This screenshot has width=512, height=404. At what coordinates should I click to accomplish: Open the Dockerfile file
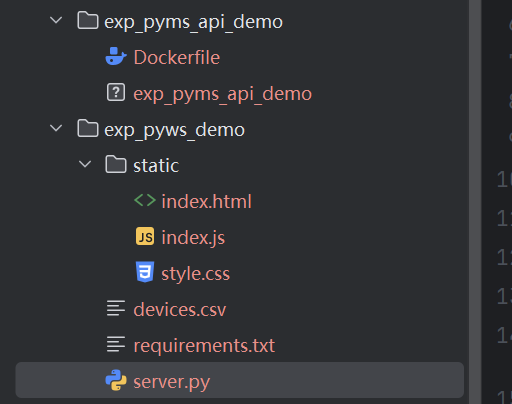(177, 57)
